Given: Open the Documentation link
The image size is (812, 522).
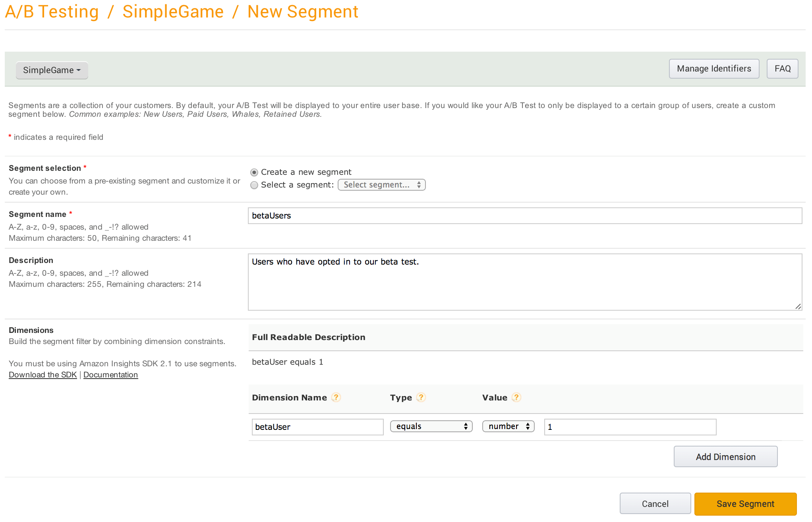Looking at the screenshot, I should pyautogui.click(x=110, y=375).
